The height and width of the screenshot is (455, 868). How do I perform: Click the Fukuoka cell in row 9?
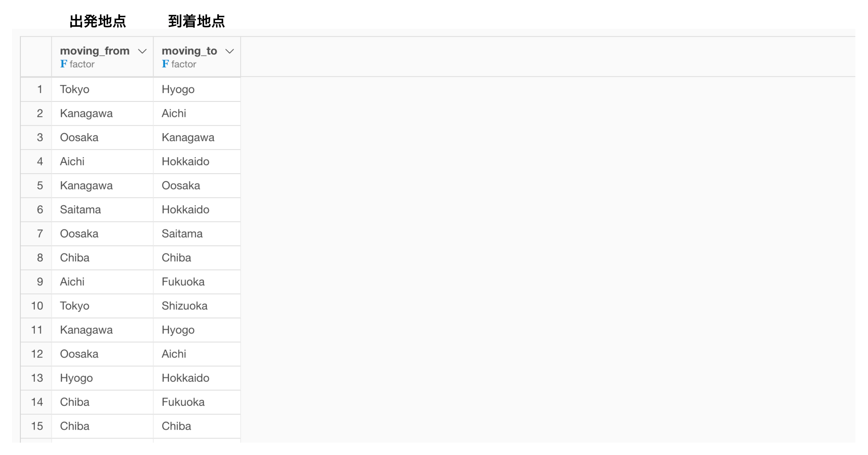click(x=197, y=282)
